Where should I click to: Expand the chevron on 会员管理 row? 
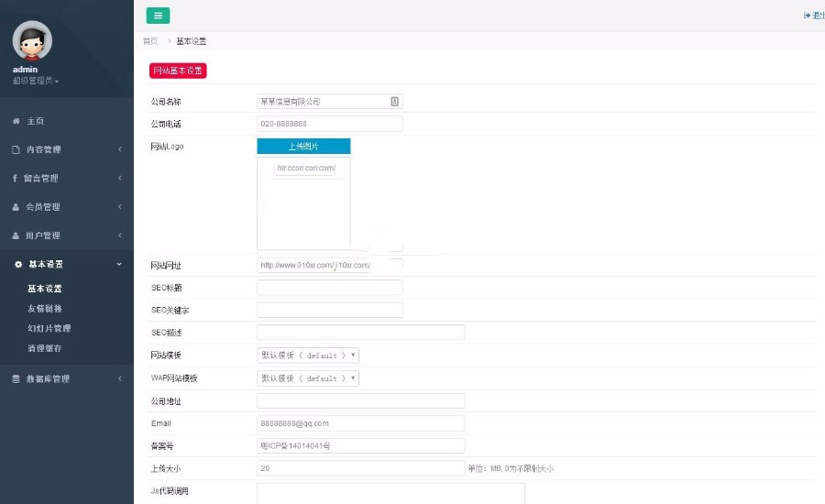(120, 207)
